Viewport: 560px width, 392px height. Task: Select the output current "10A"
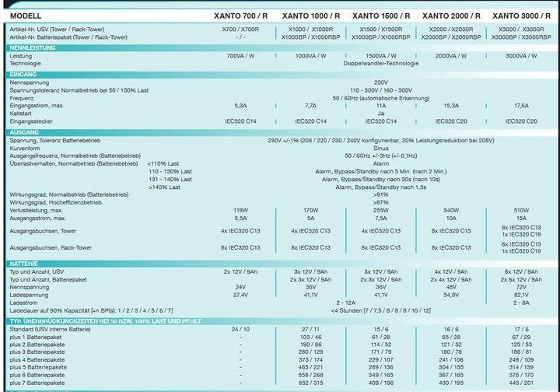451,218
